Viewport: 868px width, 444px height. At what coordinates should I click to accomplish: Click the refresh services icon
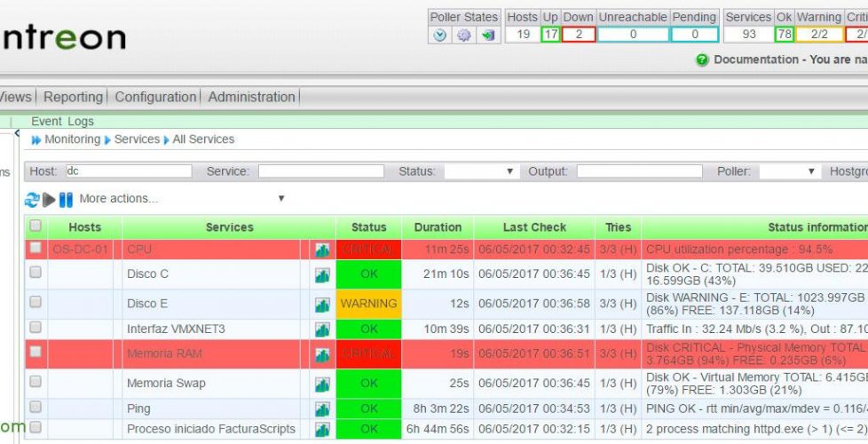[x=32, y=199]
